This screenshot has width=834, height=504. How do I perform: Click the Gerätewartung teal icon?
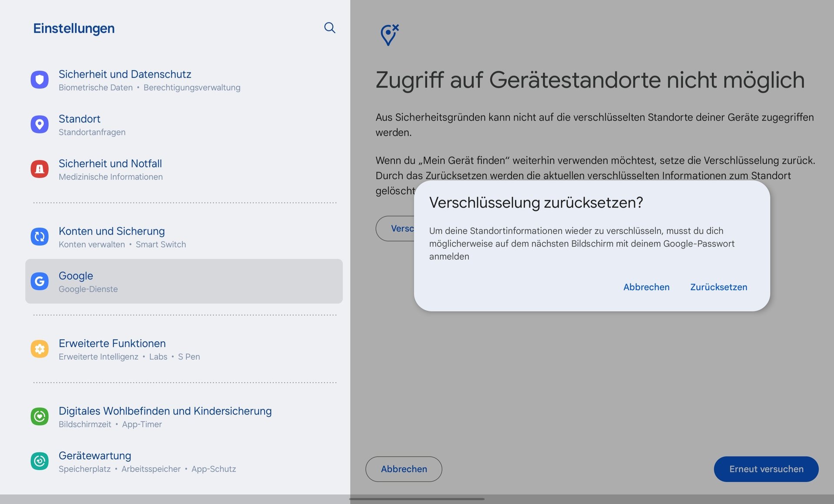tap(40, 461)
